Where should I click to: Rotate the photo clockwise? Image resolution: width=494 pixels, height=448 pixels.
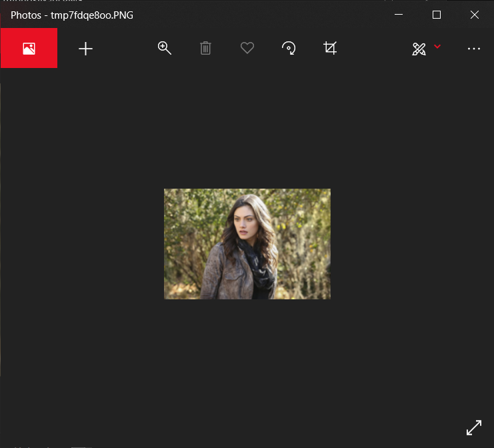289,48
